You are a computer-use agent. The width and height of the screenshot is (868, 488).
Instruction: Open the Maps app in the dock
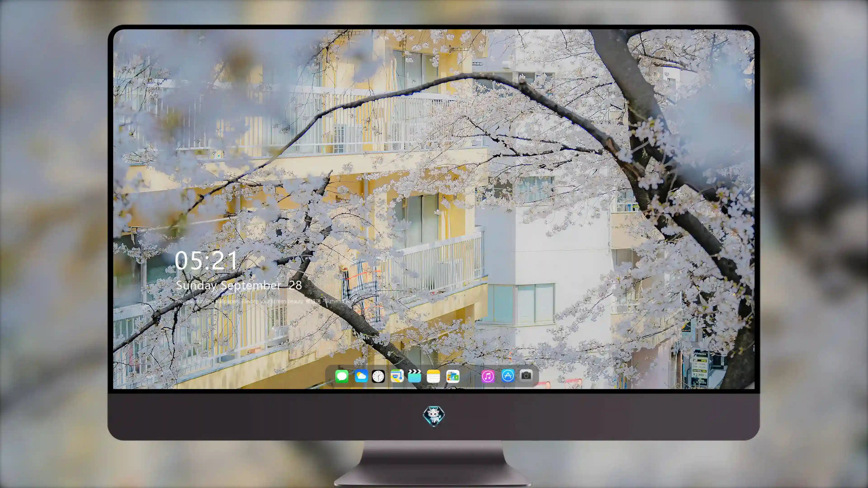click(397, 376)
